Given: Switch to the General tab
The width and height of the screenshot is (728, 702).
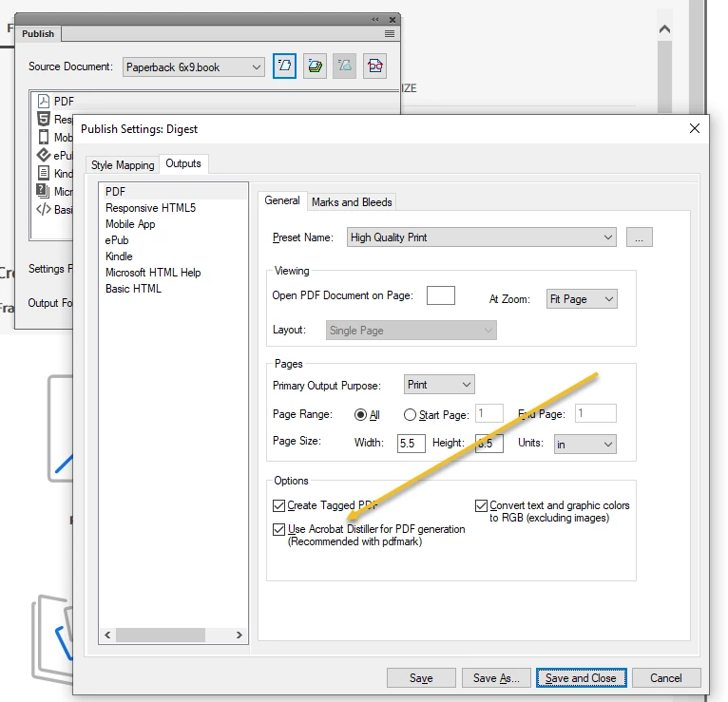Looking at the screenshot, I should [x=282, y=200].
